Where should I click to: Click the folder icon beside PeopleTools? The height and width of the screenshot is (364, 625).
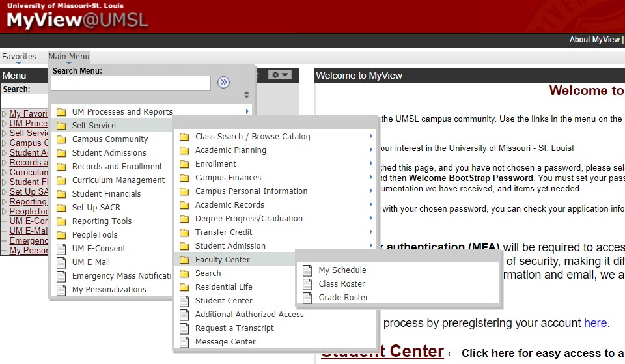coord(61,235)
